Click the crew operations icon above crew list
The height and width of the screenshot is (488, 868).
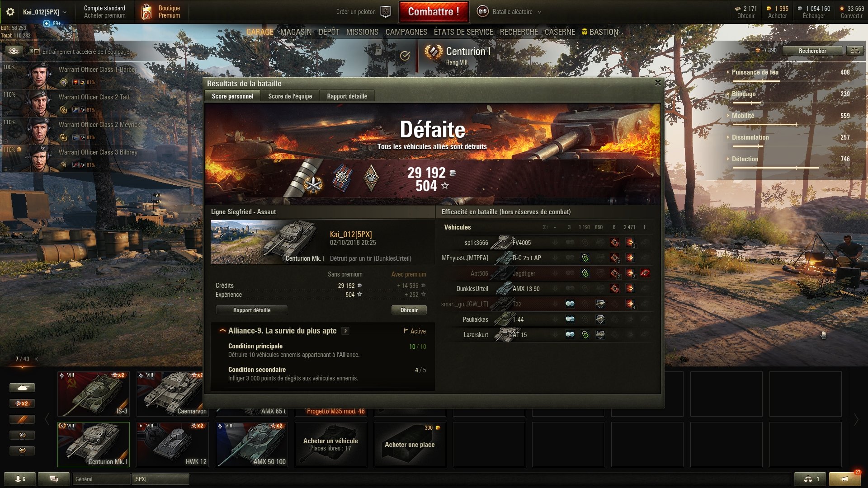click(x=14, y=51)
